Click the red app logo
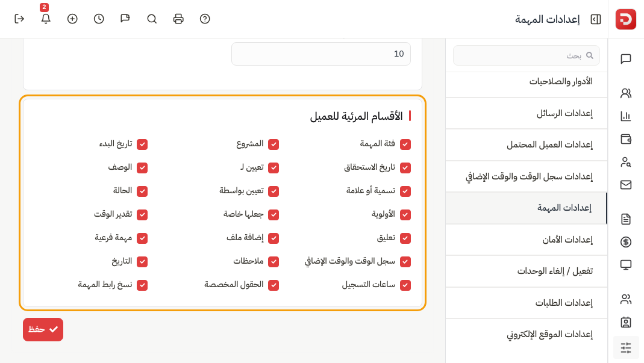The height and width of the screenshot is (363, 644). tap(625, 19)
